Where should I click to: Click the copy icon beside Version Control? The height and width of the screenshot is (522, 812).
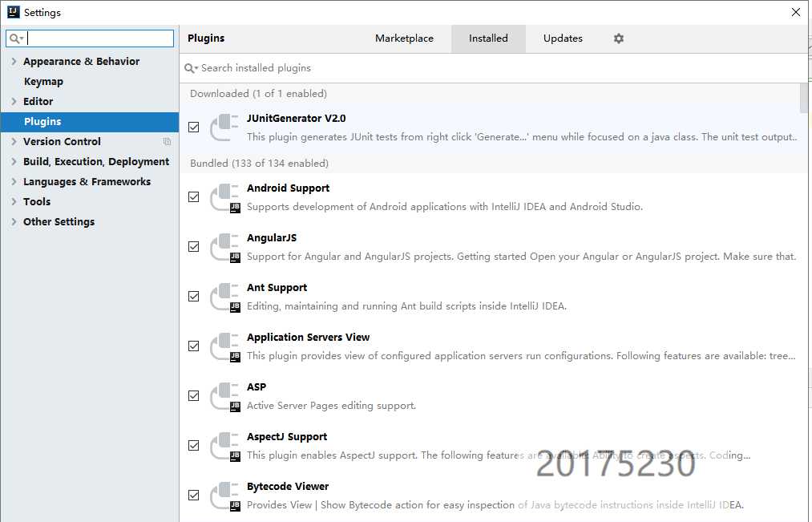[167, 141]
